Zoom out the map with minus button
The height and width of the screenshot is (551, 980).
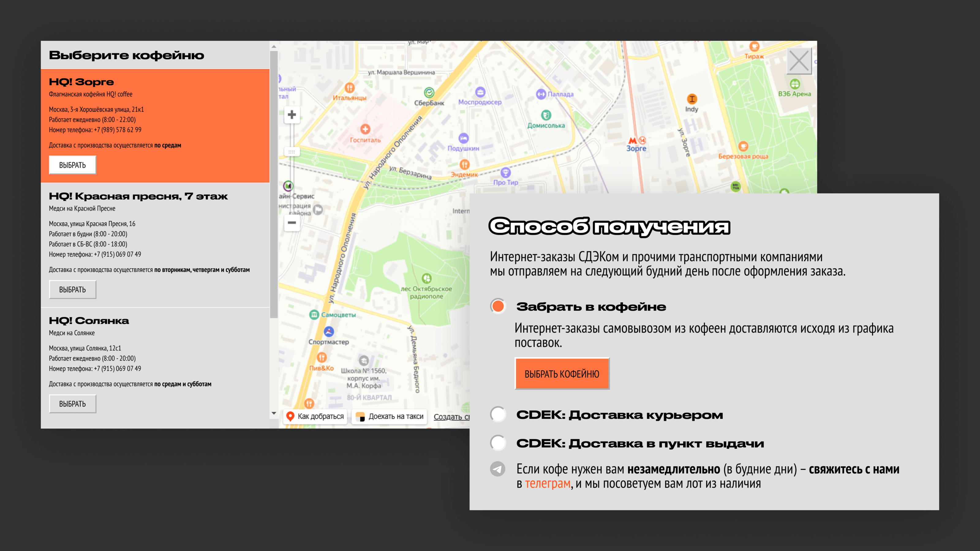(x=292, y=223)
